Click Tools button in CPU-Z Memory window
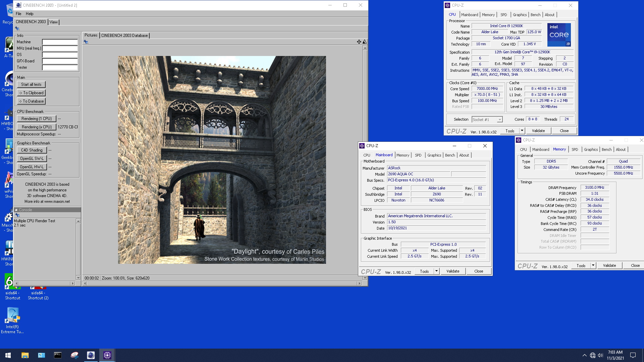 (581, 265)
